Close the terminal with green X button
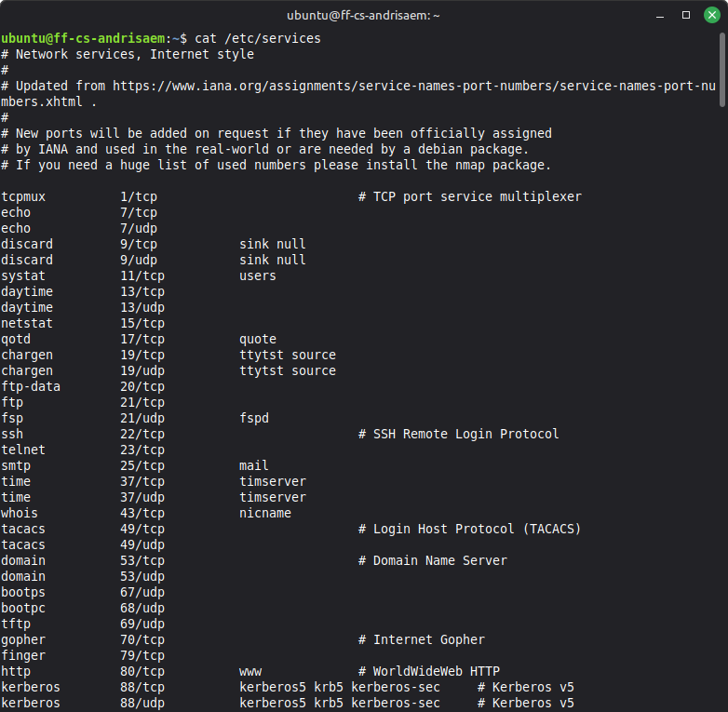 (x=712, y=15)
